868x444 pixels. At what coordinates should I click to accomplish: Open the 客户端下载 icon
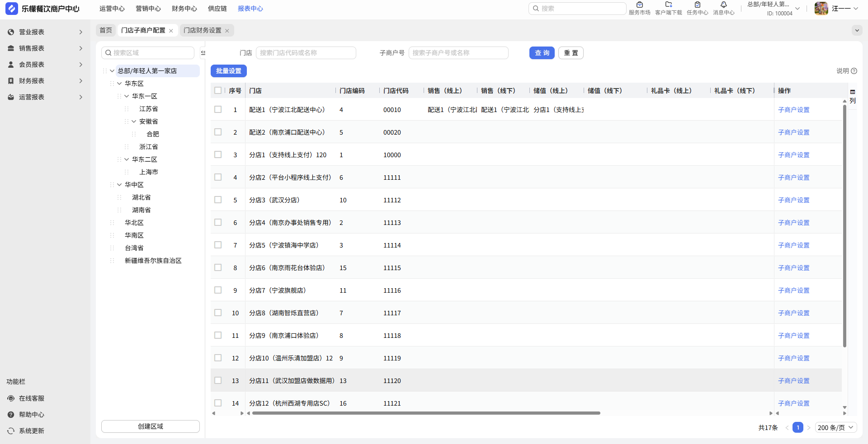(669, 5)
